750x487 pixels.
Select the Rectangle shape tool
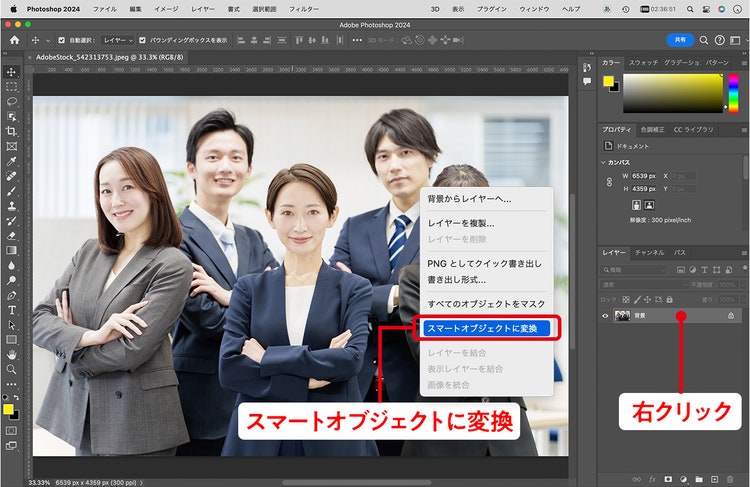(x=11, y=340)
